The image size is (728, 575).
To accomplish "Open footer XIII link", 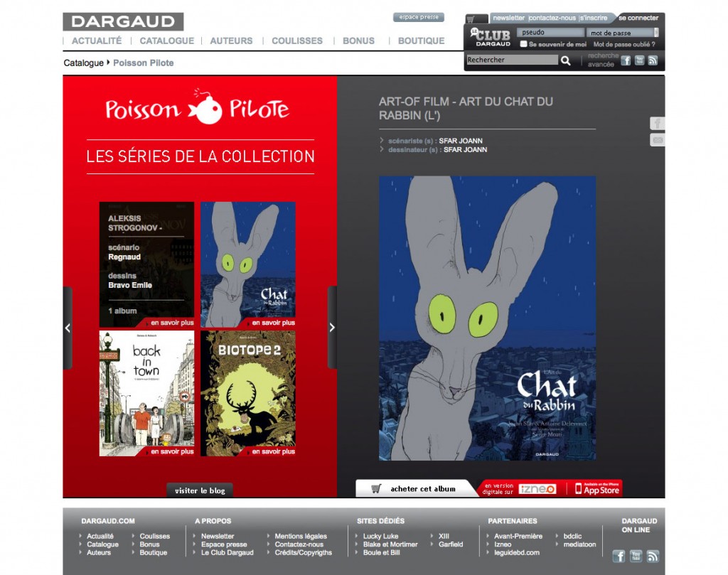I will click(x=444, y=536).
